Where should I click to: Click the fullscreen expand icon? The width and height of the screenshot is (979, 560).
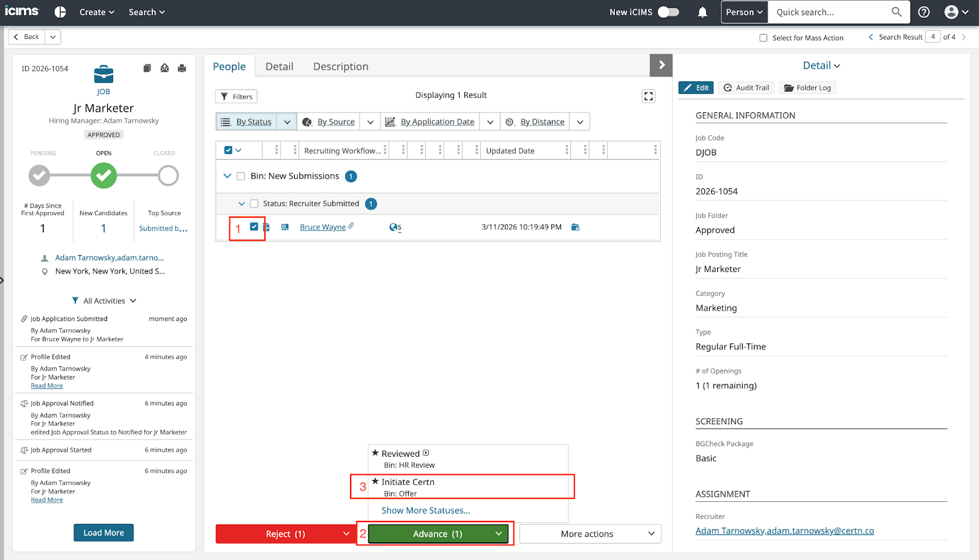point(649,96)
